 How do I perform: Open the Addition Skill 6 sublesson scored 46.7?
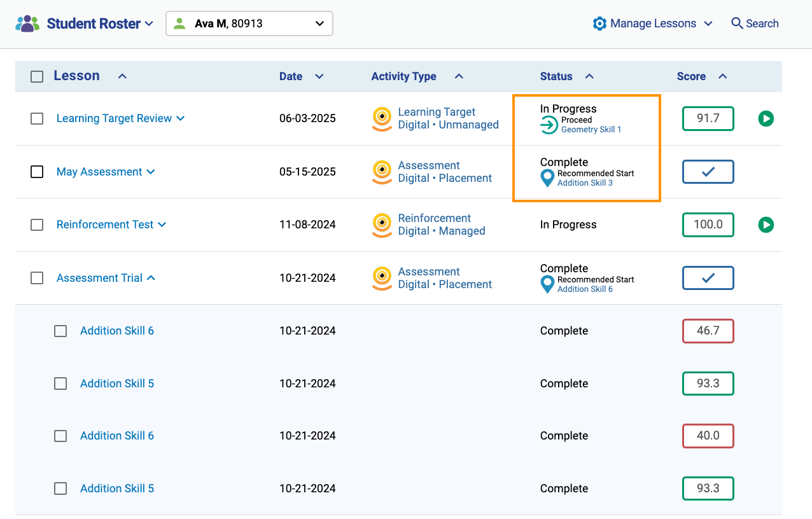tap(117, 331)
